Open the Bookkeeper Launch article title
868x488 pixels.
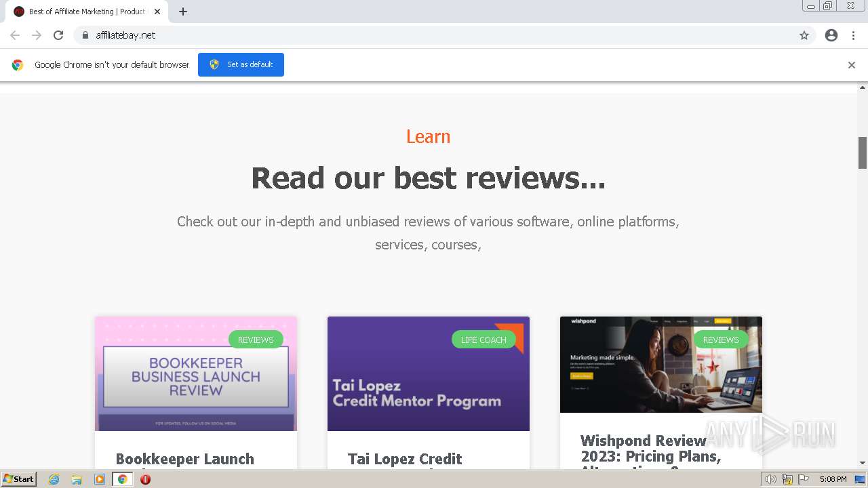pyautogui.click(x=185, y=460)
